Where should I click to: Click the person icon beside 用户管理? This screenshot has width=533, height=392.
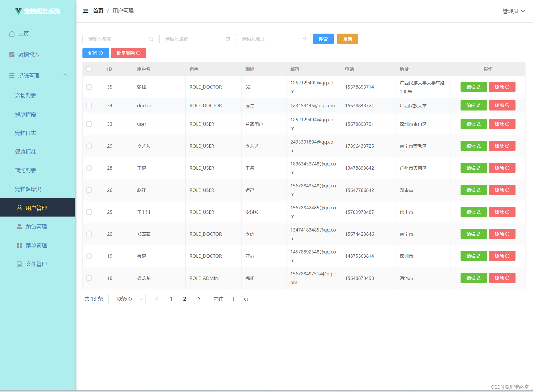click(x=19, y=207)
